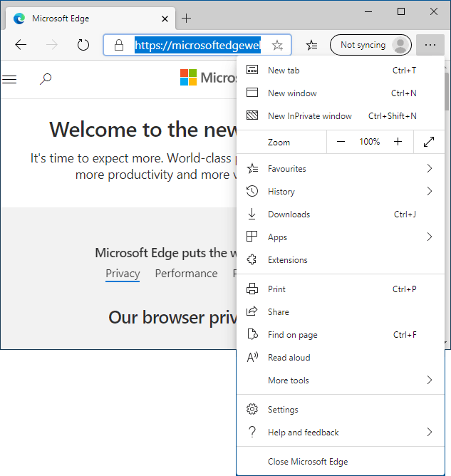Screen dimensions: 451x476
Task: Add page to favourites star icon
Action: 277,45
